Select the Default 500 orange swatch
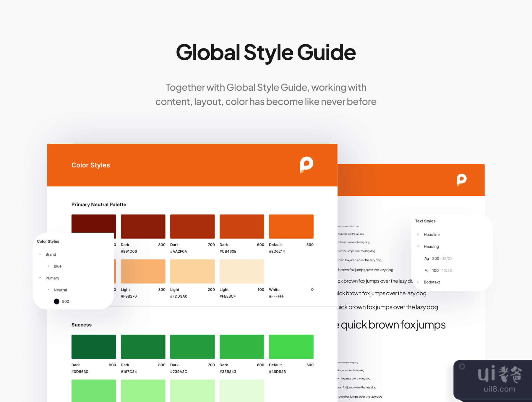The image size is (532, 402). click(x=291, y=226)
